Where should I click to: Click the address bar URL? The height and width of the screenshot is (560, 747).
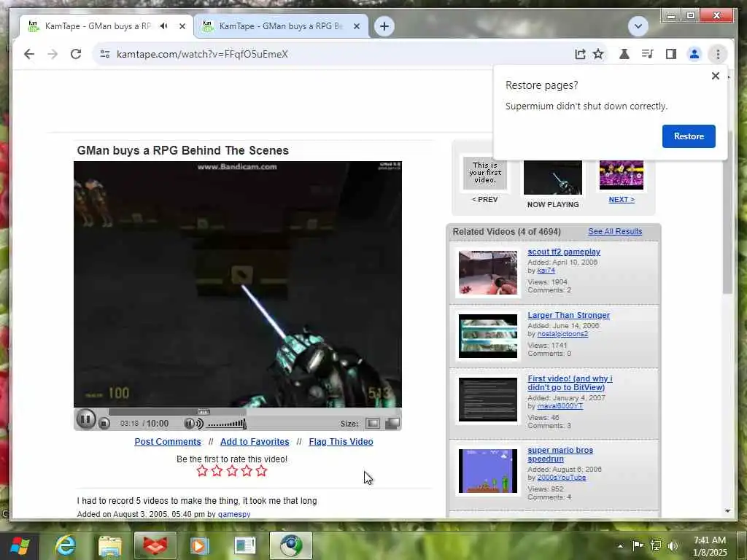202,54
